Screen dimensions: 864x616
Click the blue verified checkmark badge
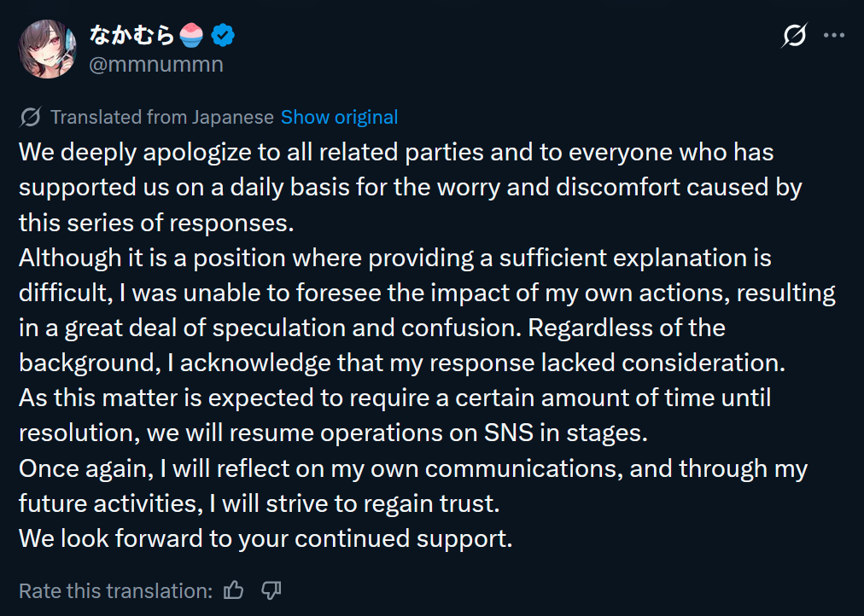[x=224, y=36]
